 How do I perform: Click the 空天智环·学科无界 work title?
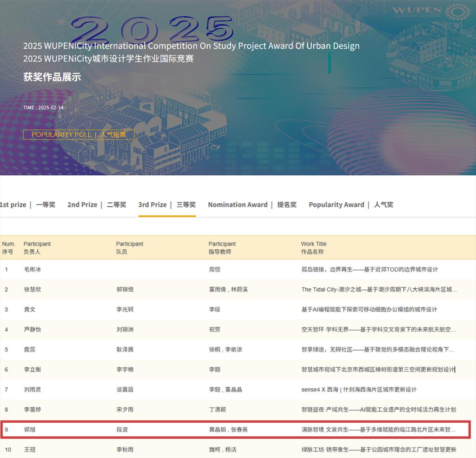(378, 329)
